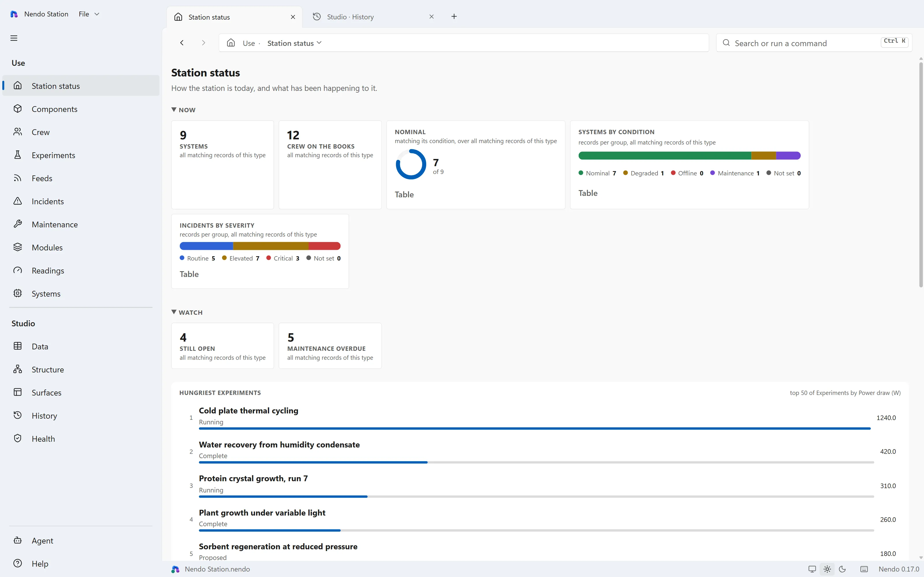
Task: Go to Feeds in the sidebar
Action: (81, 178)
